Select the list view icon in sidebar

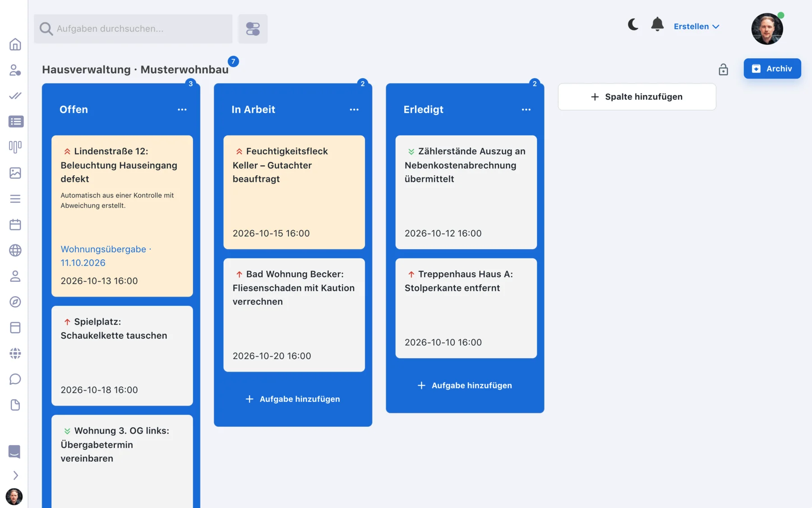coord(16,121)
